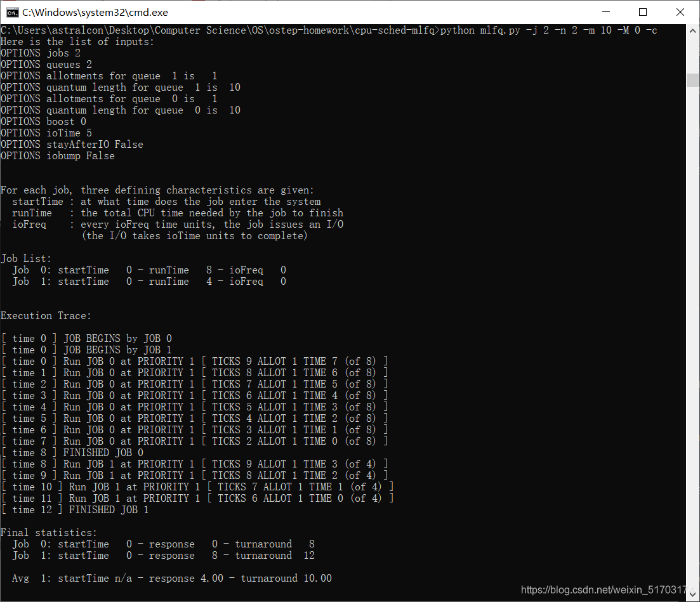Viewport: 700px width, 602px height.
Task: Click the time 1 Run JOB 0 line
Action: click(195, 372)
